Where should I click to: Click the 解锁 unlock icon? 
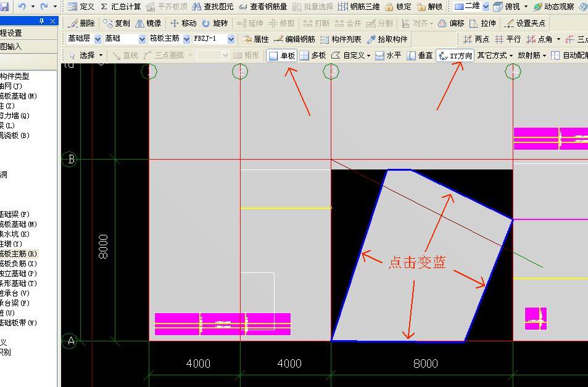coord(430,6)
